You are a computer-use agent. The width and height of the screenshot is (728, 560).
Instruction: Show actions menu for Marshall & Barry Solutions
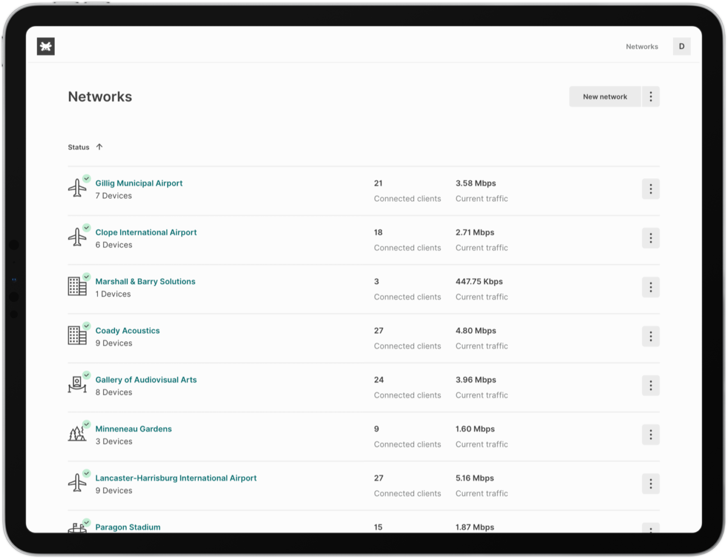tap(651, 287)
